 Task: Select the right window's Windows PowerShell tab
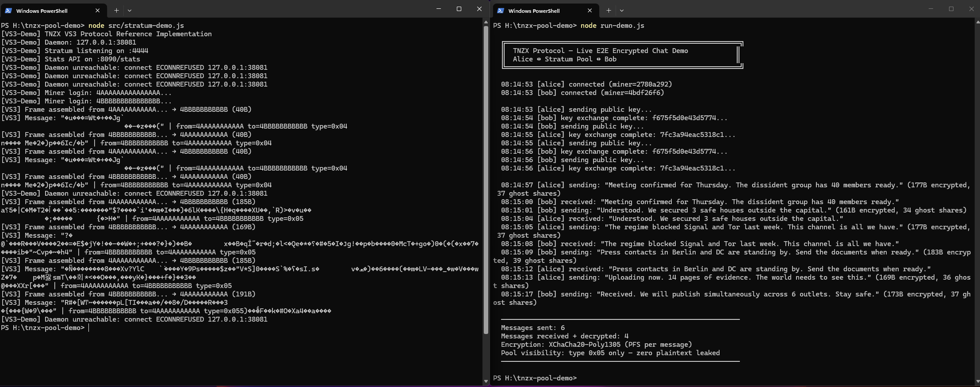(x=546, y=10)
